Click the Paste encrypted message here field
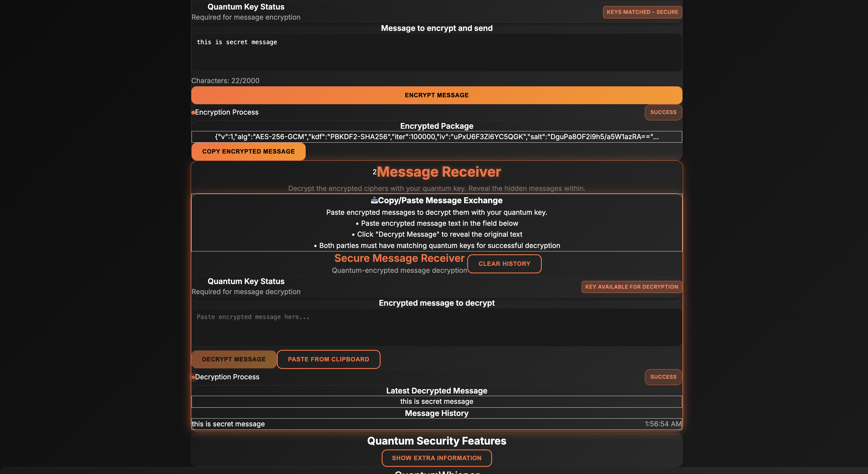The image size is (868, 474). click(x=436, y=327)
